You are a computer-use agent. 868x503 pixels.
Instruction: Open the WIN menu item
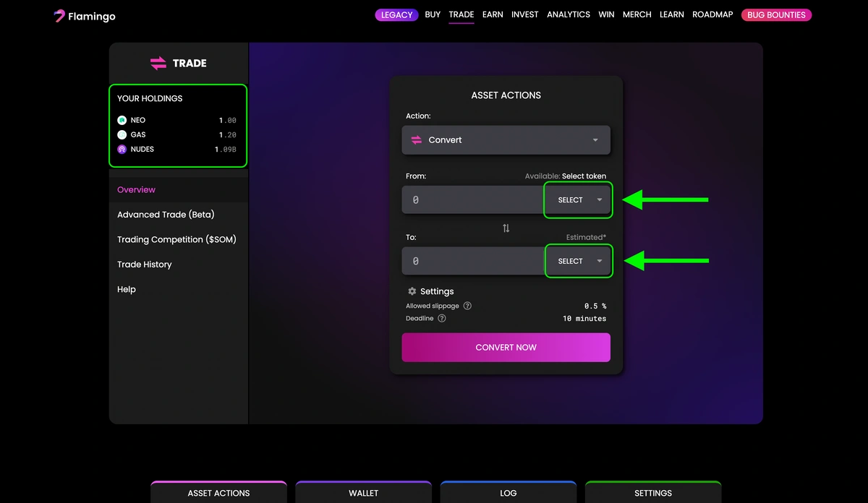(606, 14)
